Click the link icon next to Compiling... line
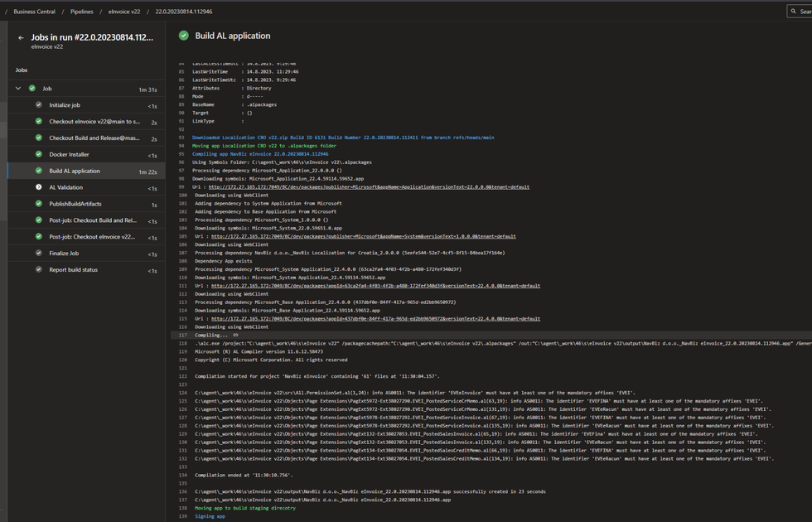Screen dimensions: 812x522 235,335
